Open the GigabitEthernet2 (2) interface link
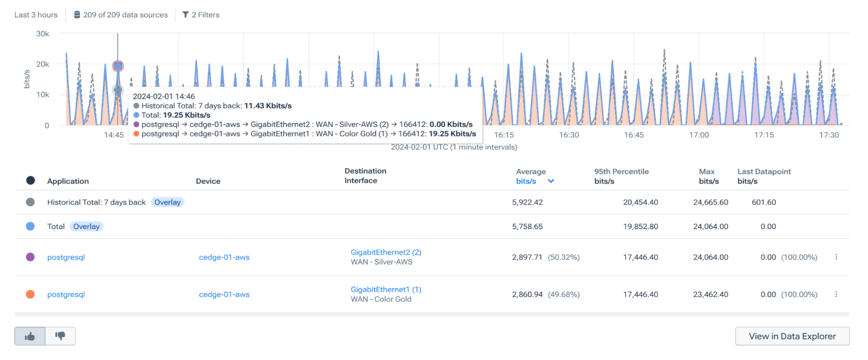This screenshot has height=360, width=868. (x=386, y=252)
